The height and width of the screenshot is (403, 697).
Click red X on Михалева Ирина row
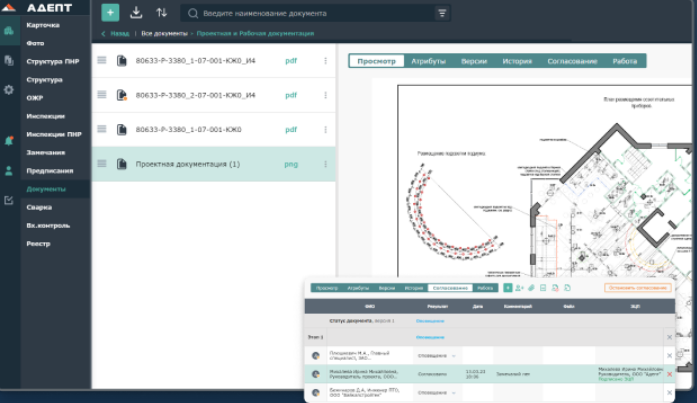tap(669, 374)
